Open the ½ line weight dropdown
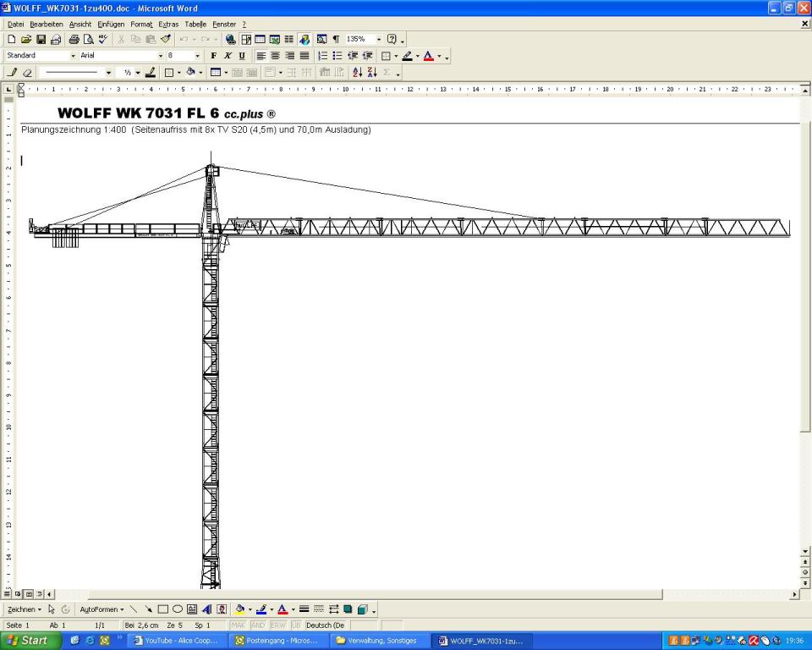The width and height of the screenshot is (812, 650). click(138, 73)
